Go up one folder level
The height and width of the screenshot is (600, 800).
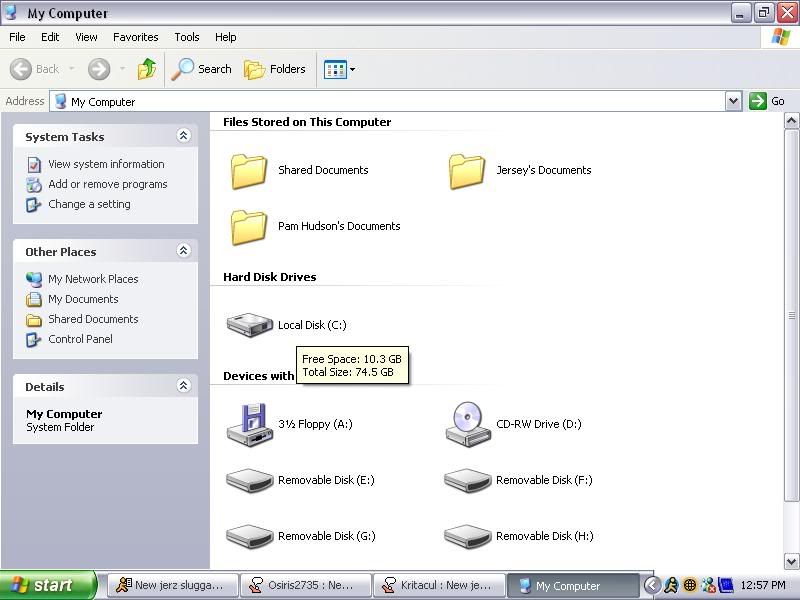tap(147, 69)
